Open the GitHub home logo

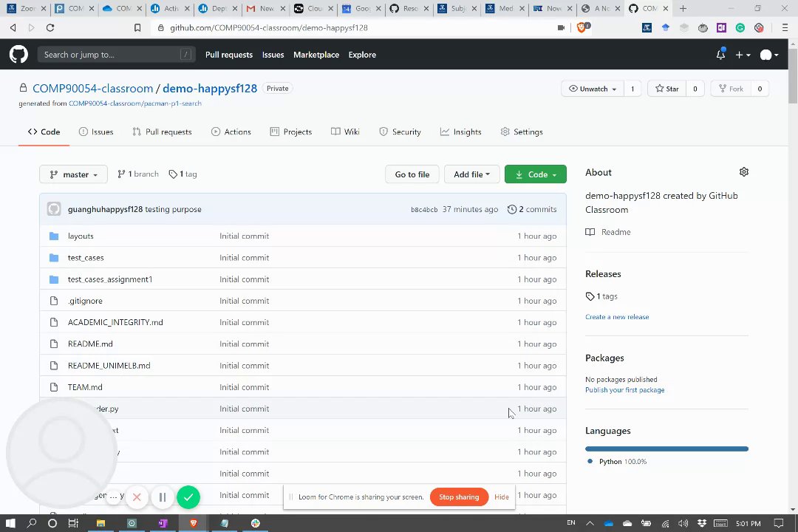tap(18, 54)
